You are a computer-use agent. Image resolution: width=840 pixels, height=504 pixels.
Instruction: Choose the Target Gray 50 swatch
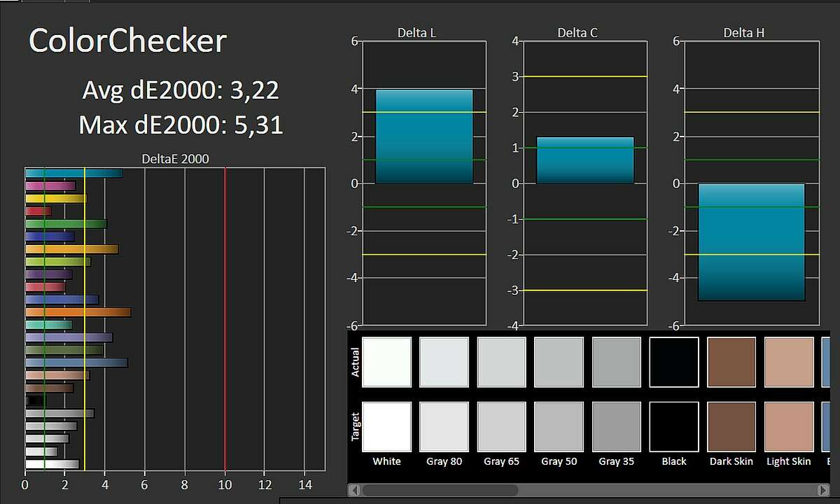tap(559, 426)
